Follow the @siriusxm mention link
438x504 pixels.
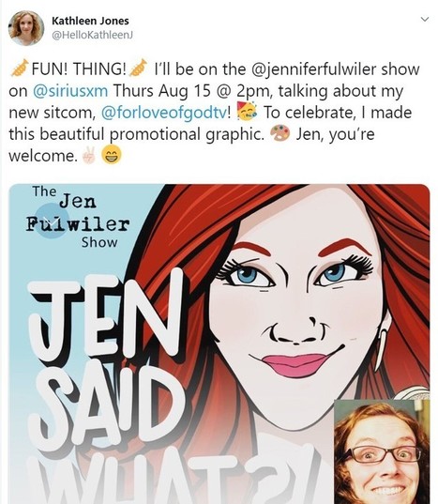(70, 91)
